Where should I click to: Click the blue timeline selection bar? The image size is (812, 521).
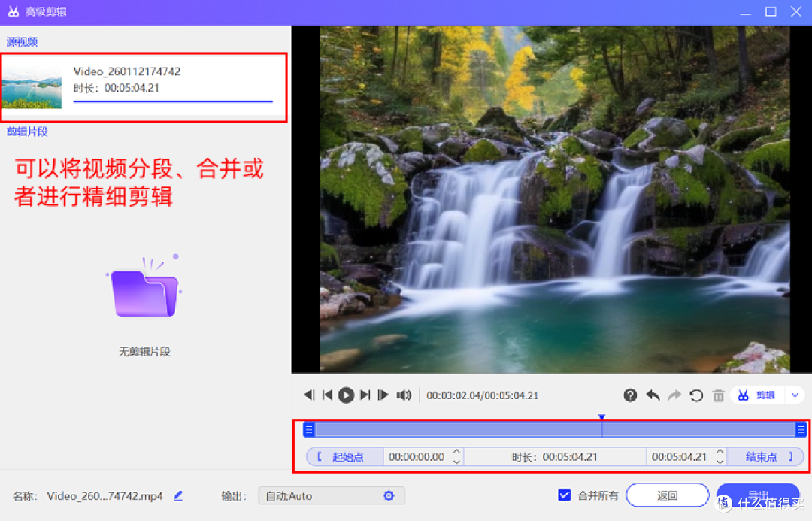point(555,429)
